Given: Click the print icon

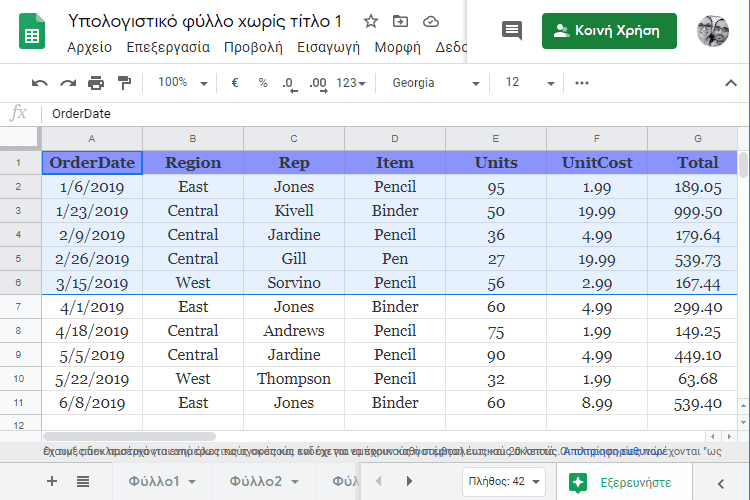Looking at the screenshot, I should [x=96, y=83].
